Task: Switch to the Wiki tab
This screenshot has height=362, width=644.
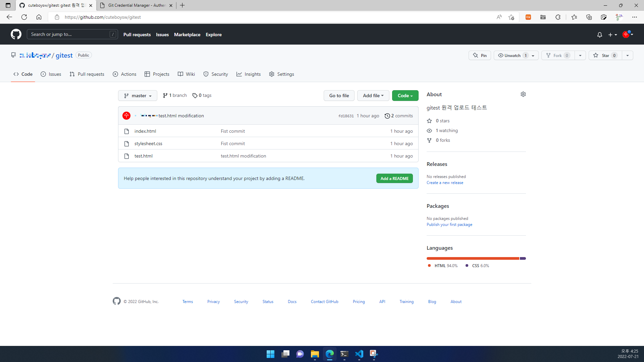Action: coord(186,74)
